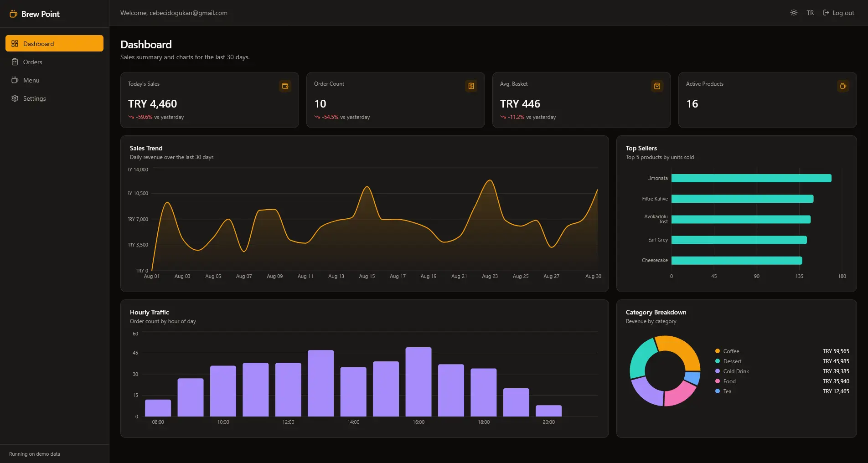
Task: Click the receipt icon on Order Count card
Action: (x=471, y=86)
